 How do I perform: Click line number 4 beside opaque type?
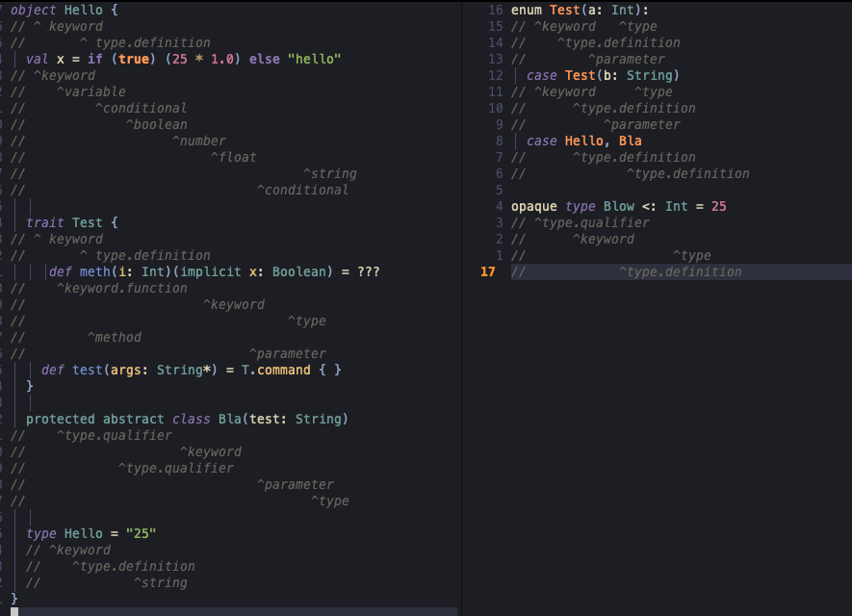500,206
